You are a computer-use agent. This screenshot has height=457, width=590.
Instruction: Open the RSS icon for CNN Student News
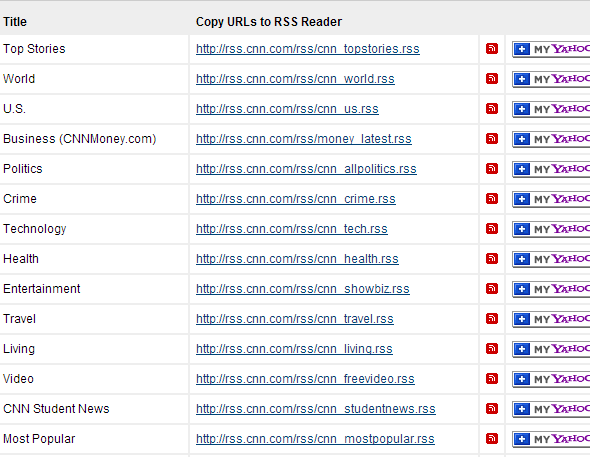(492, 408)
